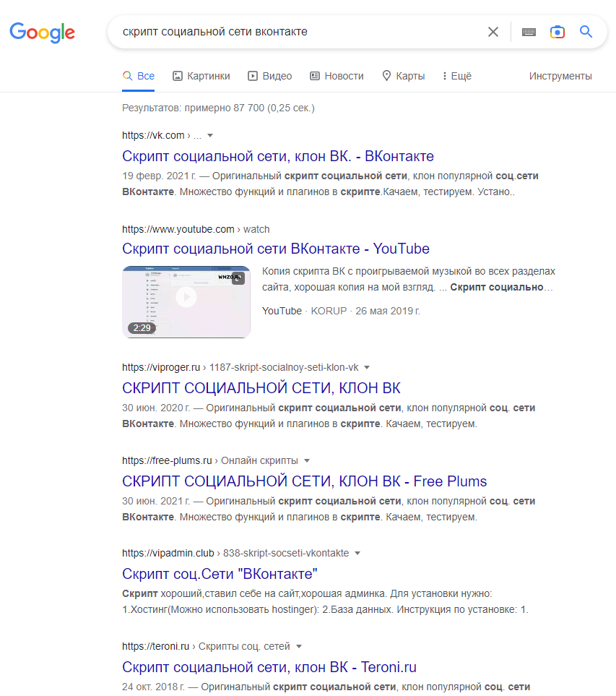Image resolution: width=616 pixels, height=696 pixels.
Task: Open the 'клон ВК - Teroni.ru' result
Action: click(x=269, y=667)
